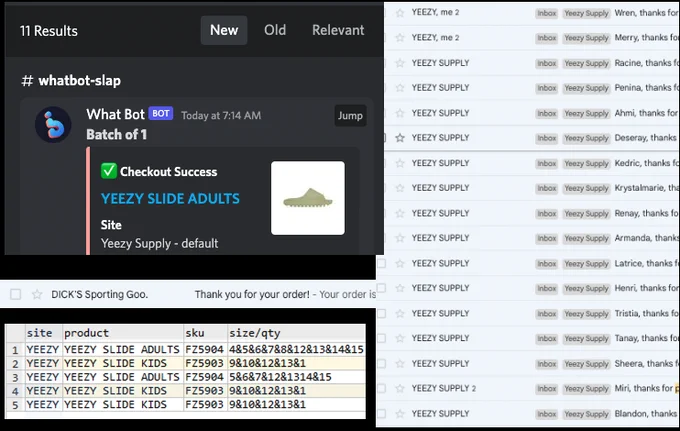Switch to the Old results tab
This screenshot has width=680, height=431.
275,30
